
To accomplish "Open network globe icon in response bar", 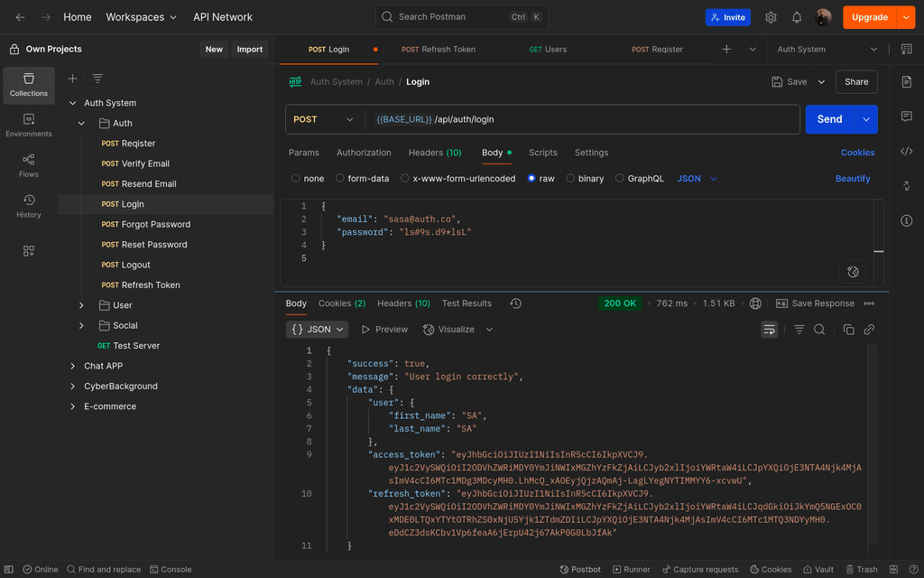I will pos(755,303).
